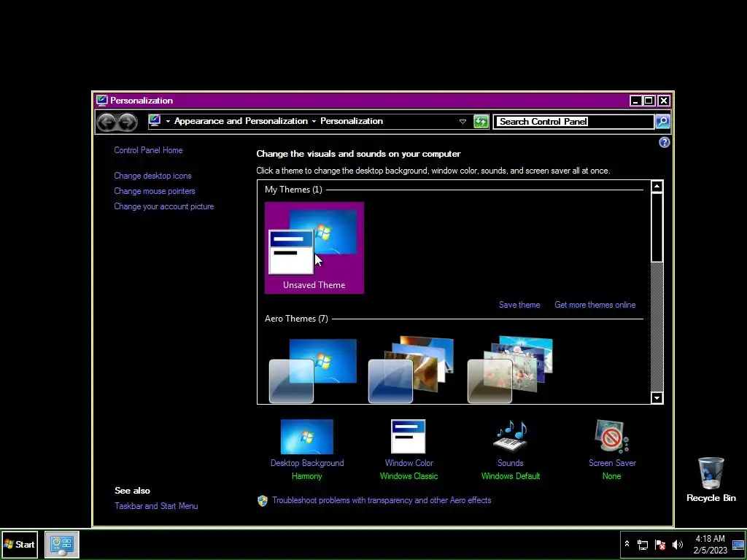Open the Action Center flag icon

660,544
